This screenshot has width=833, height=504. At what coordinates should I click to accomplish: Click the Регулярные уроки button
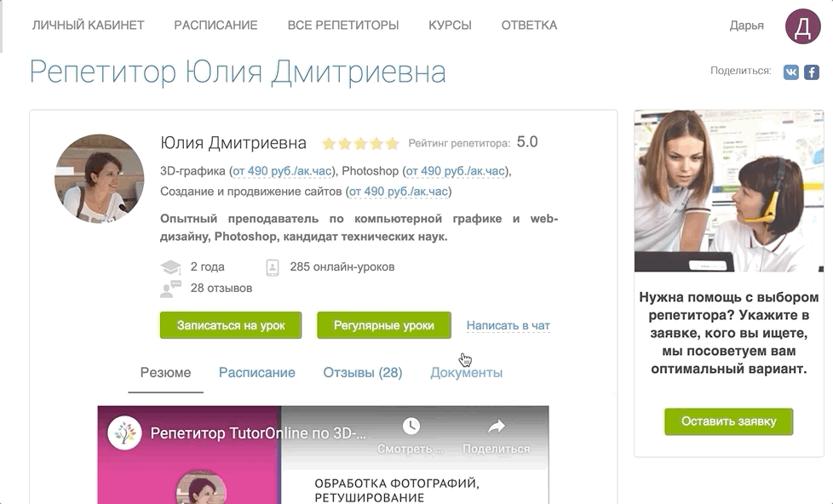[384, 325]
